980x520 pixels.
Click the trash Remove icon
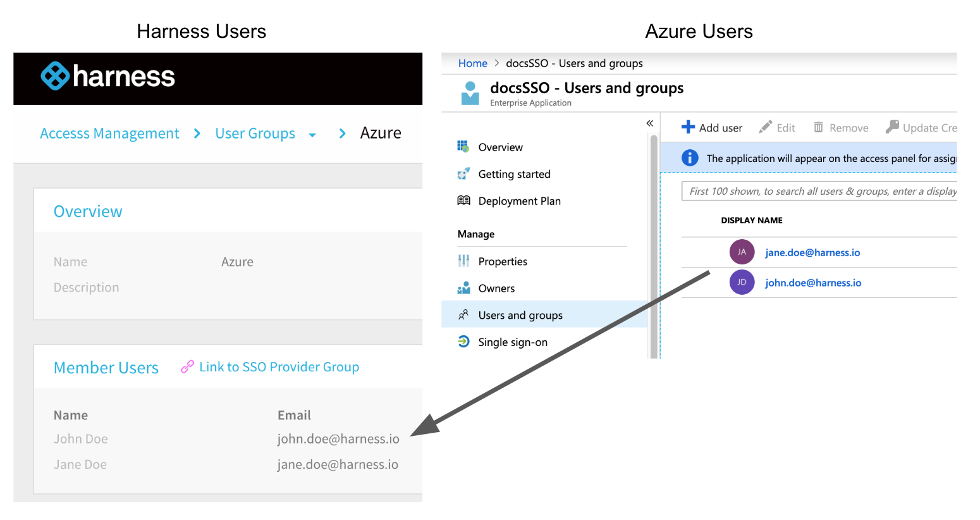pyautogui.click(x=818, y=127)
